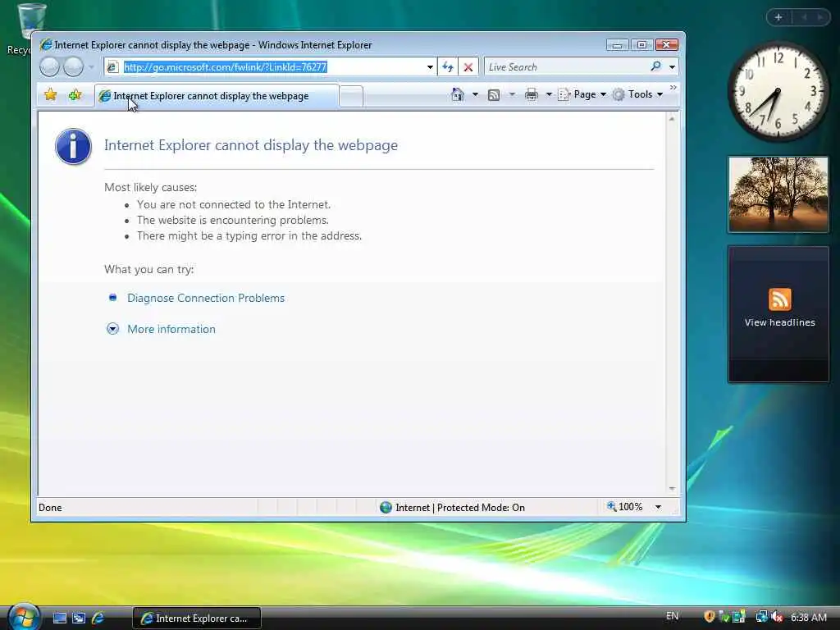Viewport: 840px width, 630px height.
Task: Click the EN language bar indicator
Action: coord(673,616)
